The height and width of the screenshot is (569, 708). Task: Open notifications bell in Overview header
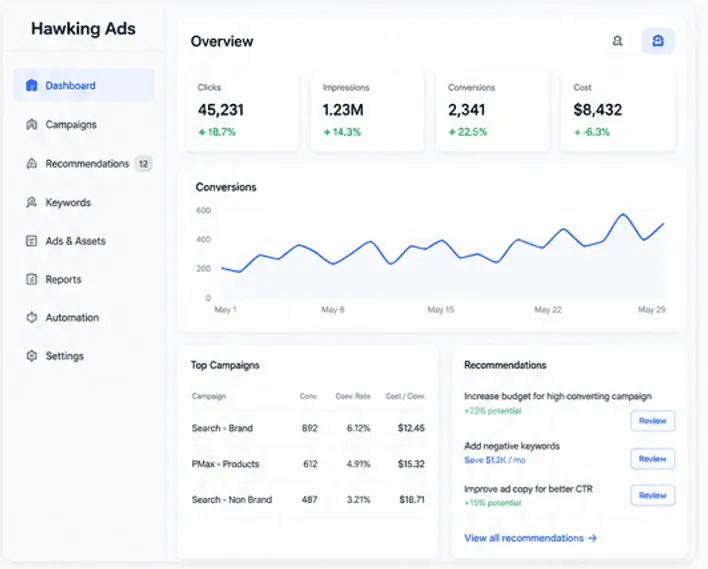pos(617,41)
